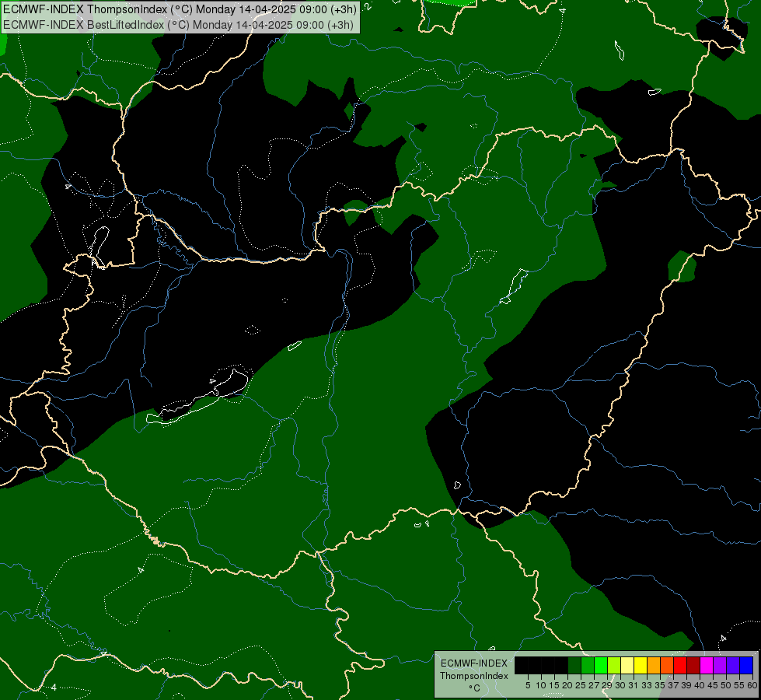Image resolution: width=761 pixels, height=700 pixels.
Task: Click the ThompsonIndex title line at top
Action: tap(180, 9)
